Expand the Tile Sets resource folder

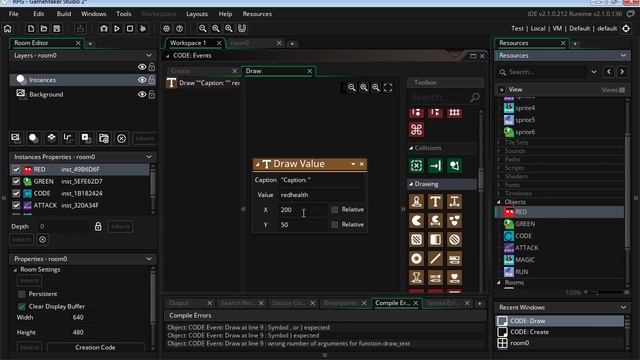pyautogui.click(x=499, y=142)
